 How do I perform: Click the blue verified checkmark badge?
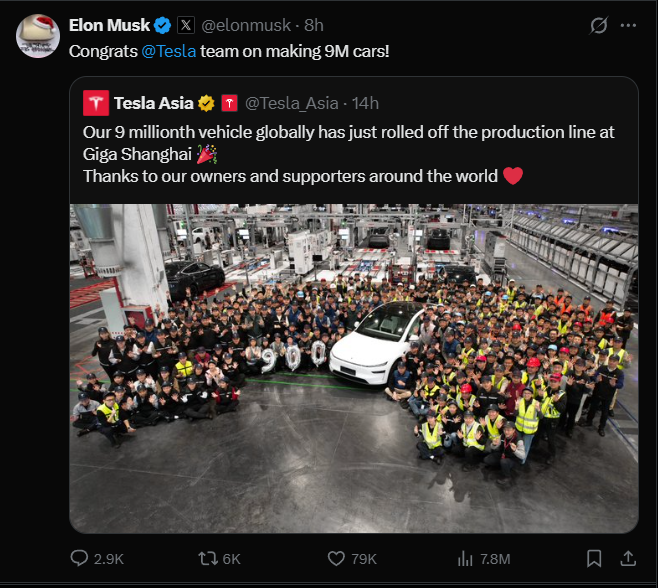tap(163, 25)
